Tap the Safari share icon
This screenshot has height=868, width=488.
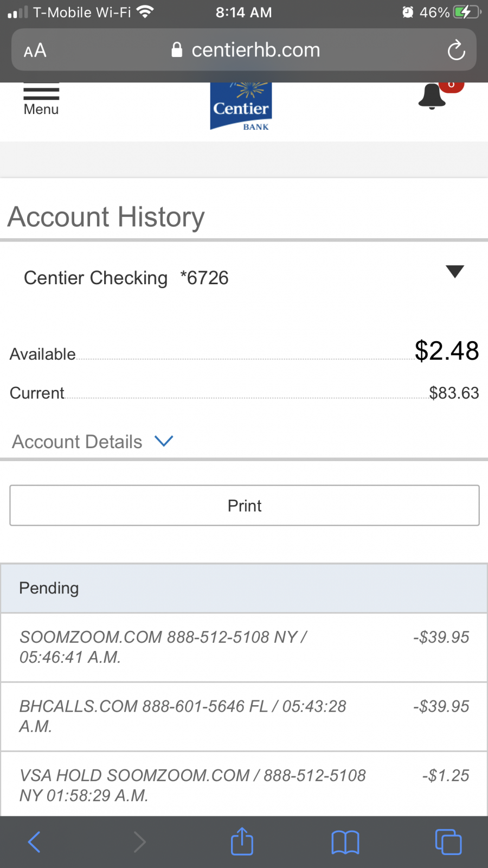click(x=242, y=842)
